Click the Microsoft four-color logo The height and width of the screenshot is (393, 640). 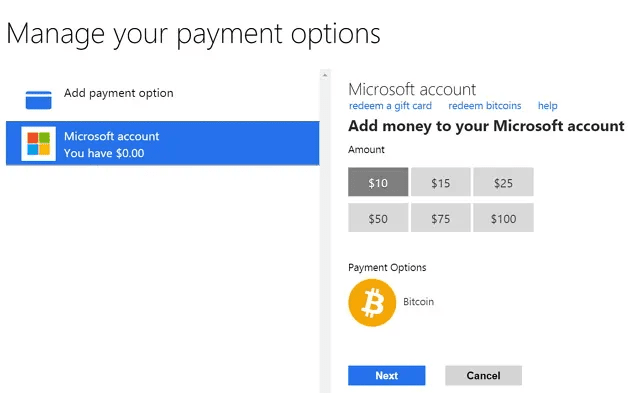pyautogui.click(x=38, y=144)
